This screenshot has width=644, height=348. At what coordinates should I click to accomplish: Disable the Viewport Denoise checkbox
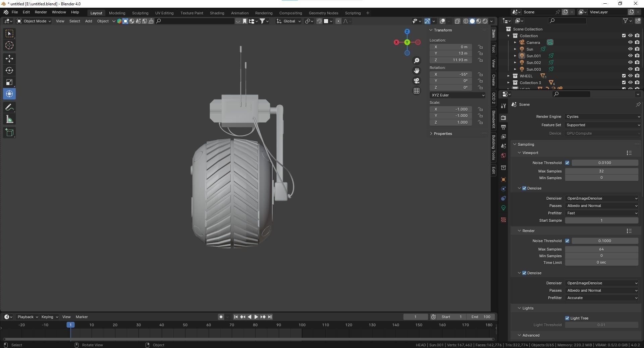click(x=524, y=188)
